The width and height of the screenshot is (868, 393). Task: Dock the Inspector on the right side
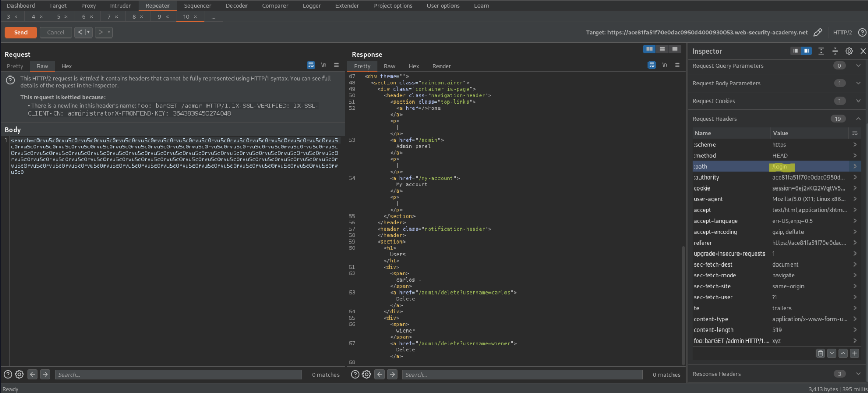click(806, 51)
